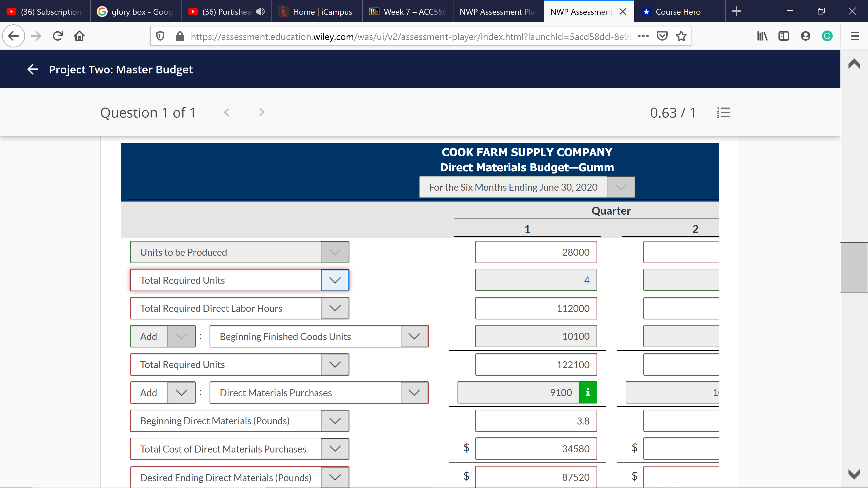868x488 pixels.
Task: Bookmark this page with the star icon
Action: click(681, 36)
